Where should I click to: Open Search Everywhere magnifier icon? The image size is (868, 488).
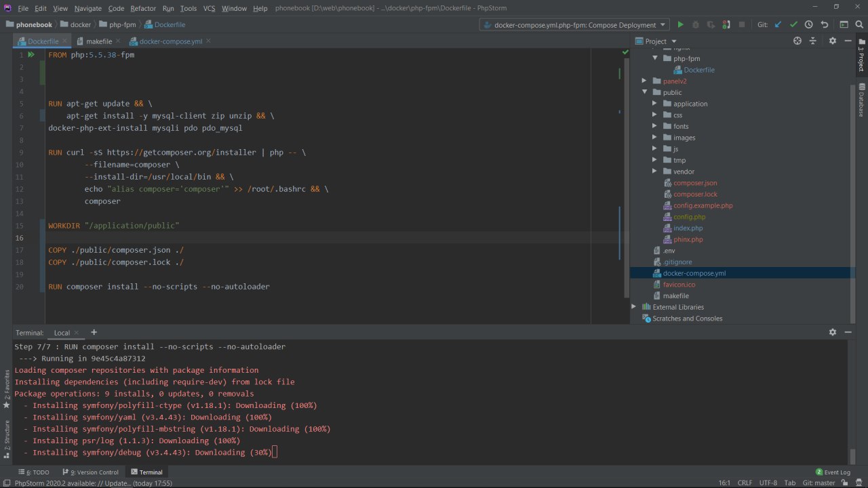click(859, 24)
